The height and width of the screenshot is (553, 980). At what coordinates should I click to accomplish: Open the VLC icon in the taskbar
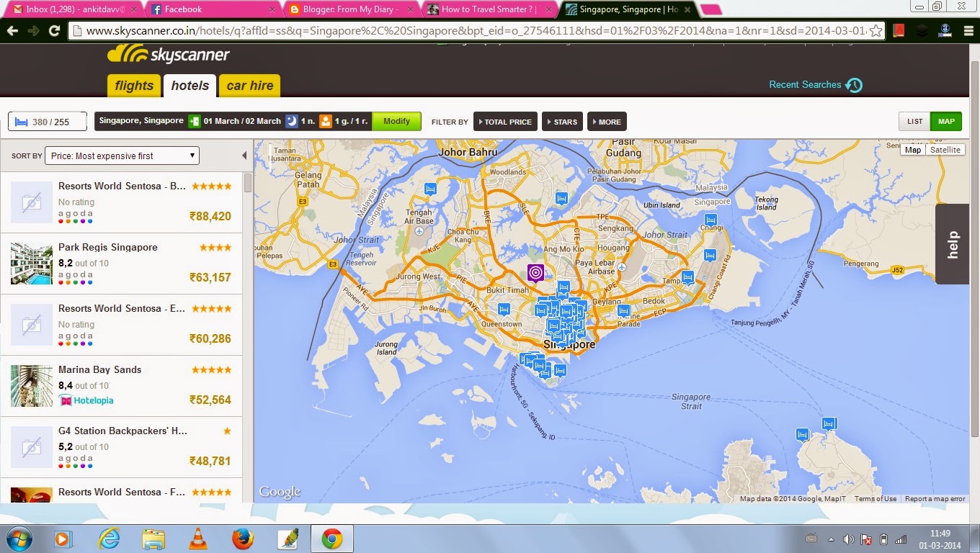[197, 539]
